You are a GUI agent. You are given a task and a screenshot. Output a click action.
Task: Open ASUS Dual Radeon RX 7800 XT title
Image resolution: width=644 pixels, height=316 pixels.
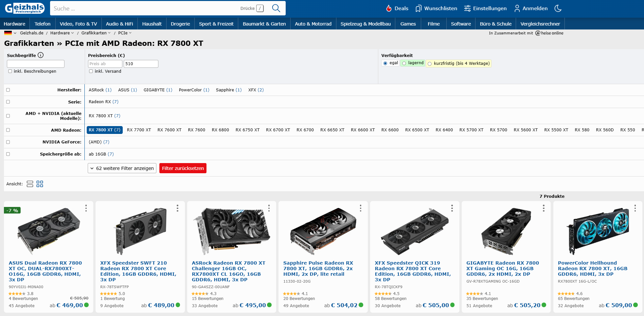click(x=45, y=271)
